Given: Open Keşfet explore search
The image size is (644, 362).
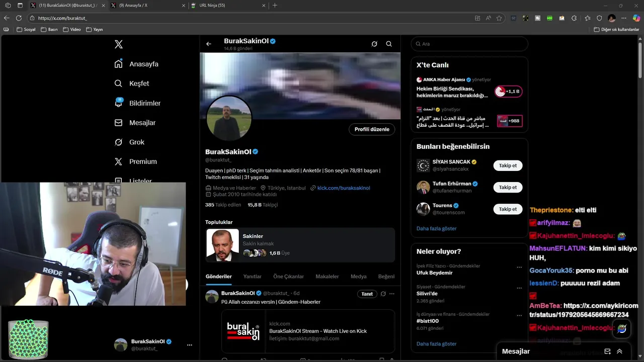Looking at the screenshot, I should click(132, 83).
